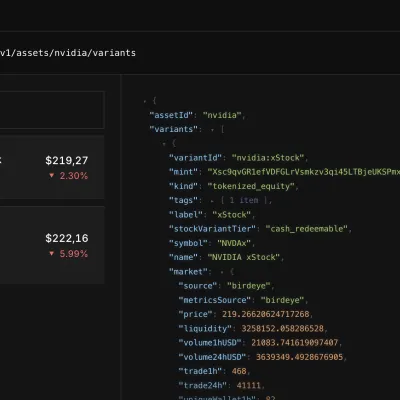This screenshot has width=400, height=400.
Task: Collapse the "variants" array arrow
Action: [x=212, y=129]
